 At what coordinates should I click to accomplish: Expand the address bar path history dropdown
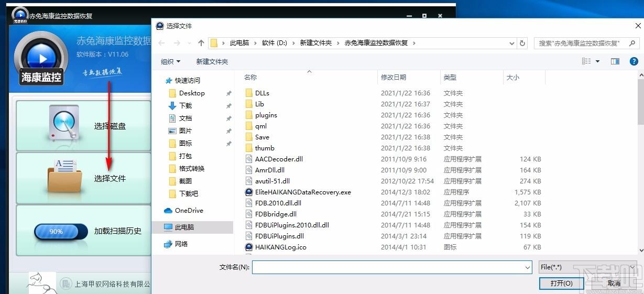[x=511, y=43]
